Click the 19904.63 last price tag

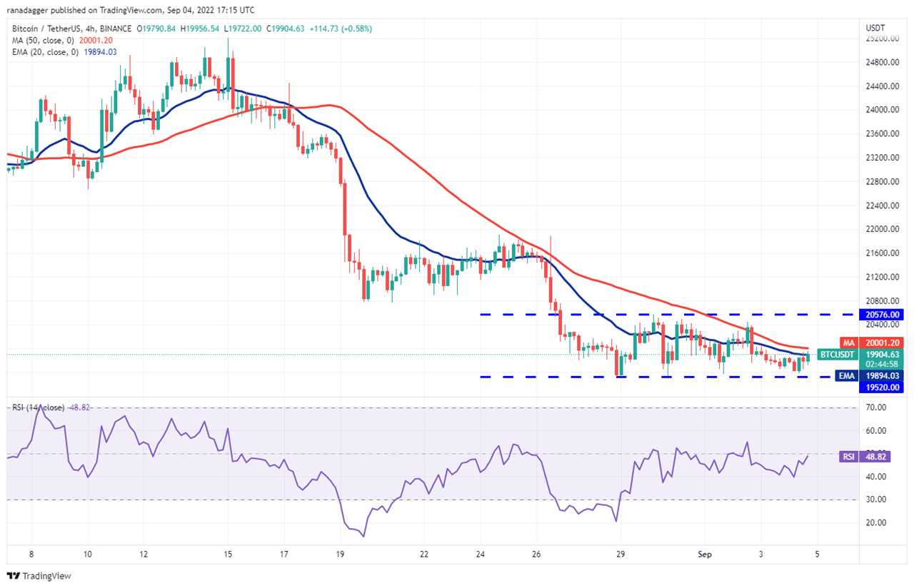click(x=884, y=354)
